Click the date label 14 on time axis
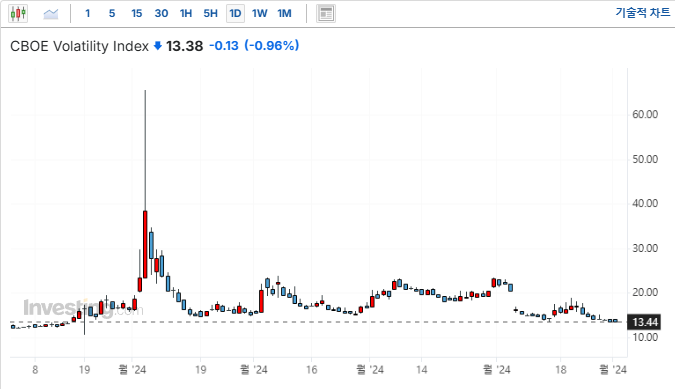This screenshot has height=389, width=675. (422, 370)
